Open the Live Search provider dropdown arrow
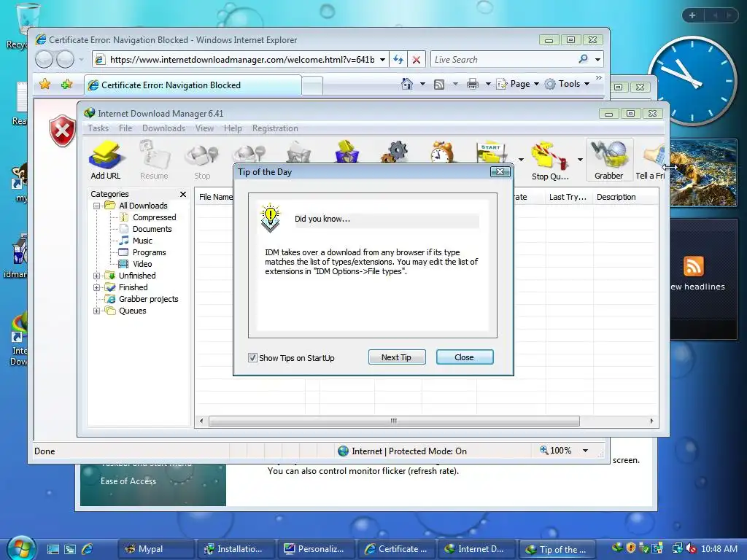747x560 pixels. pyautogui.click(x=598, y=60)
